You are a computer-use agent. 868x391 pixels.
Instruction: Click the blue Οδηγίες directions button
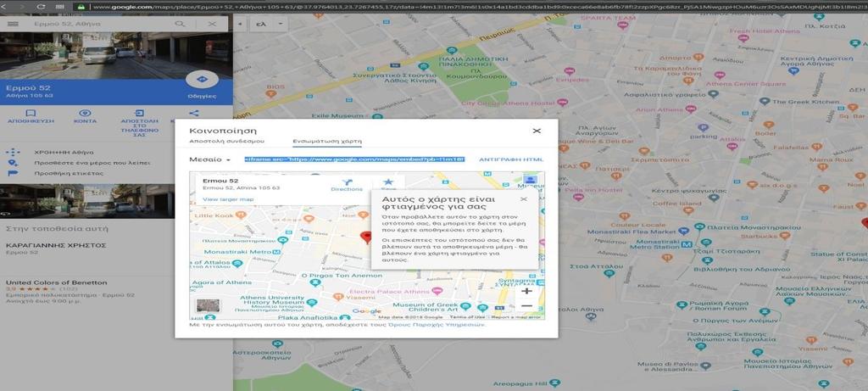pyautogui.click(x=202, y=80)
